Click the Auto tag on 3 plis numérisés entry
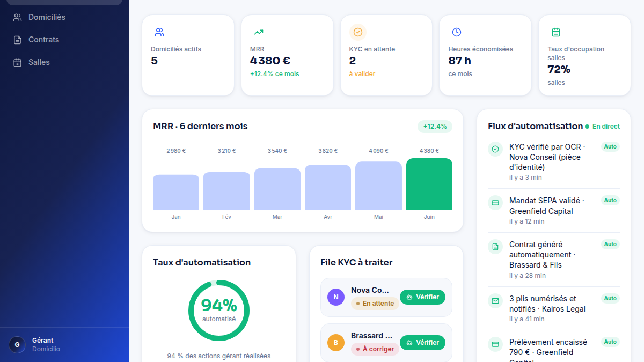Image resolution: width=644 pixels, height=362 pixels. coord(611,298)
